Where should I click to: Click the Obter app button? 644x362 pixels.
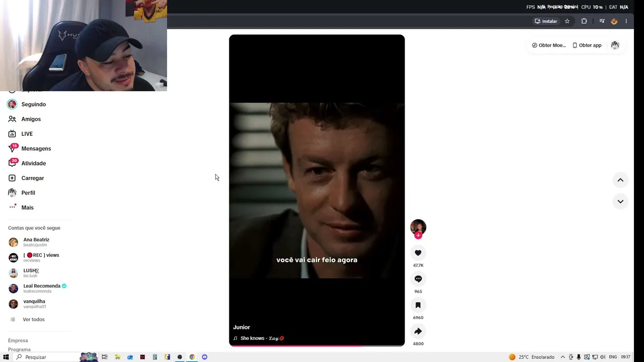(587, 45)
